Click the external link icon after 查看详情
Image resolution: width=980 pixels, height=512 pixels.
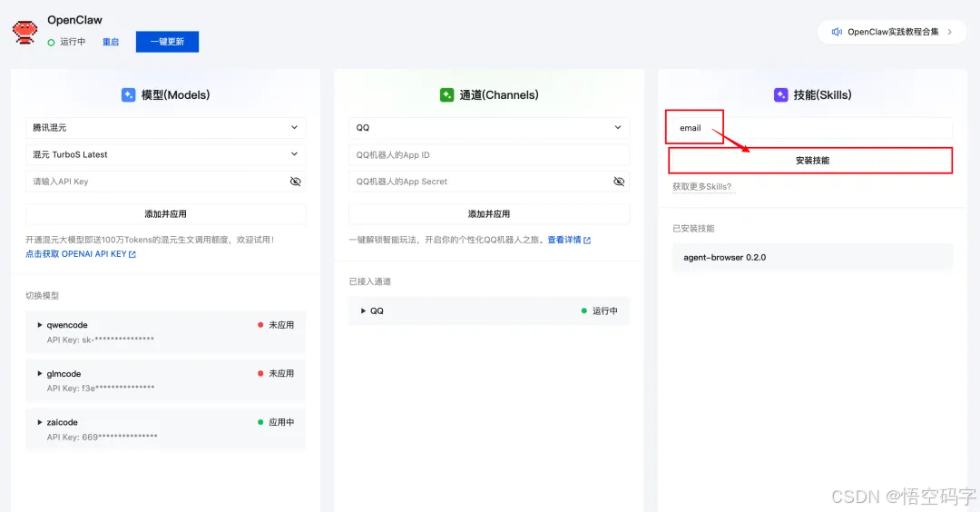pos(587,240)
